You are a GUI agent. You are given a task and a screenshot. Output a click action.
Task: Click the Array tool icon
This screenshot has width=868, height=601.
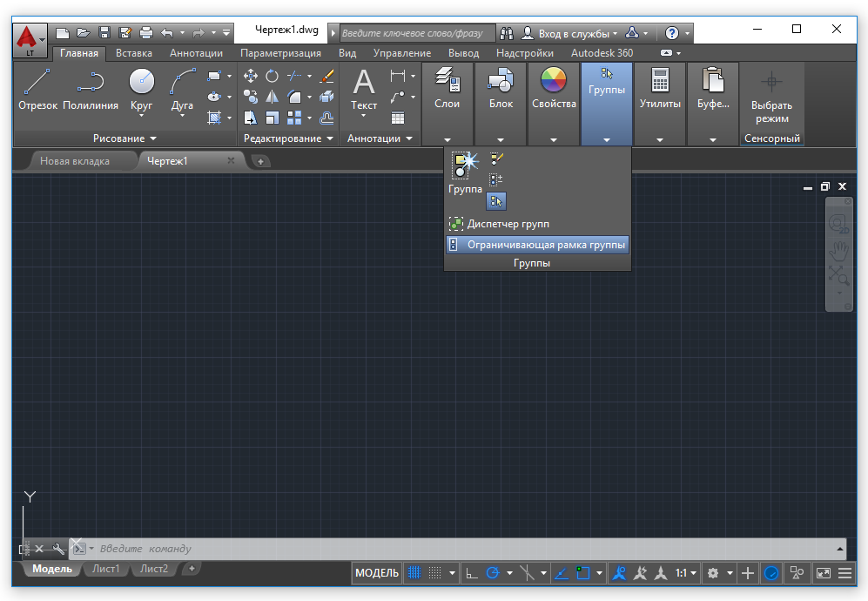click(294, 118)
